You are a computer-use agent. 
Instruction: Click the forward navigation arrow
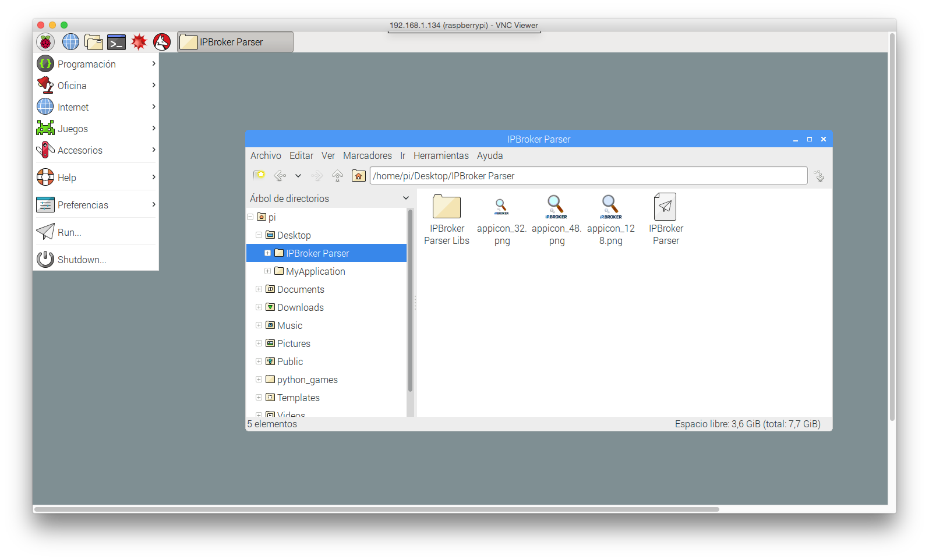pyautogui.click(x=317, y=175)
